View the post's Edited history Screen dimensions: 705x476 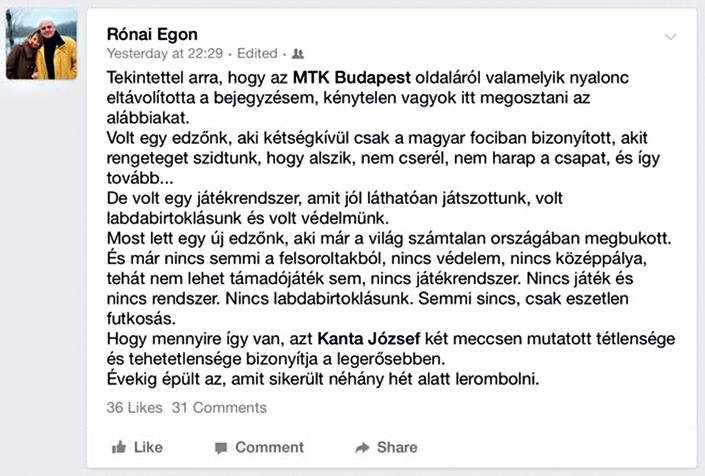[257, 53]
